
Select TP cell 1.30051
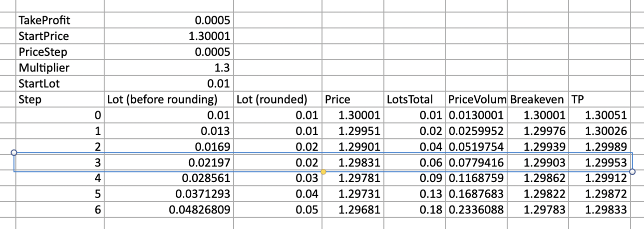pyautogui.click(x=600, y=116)
